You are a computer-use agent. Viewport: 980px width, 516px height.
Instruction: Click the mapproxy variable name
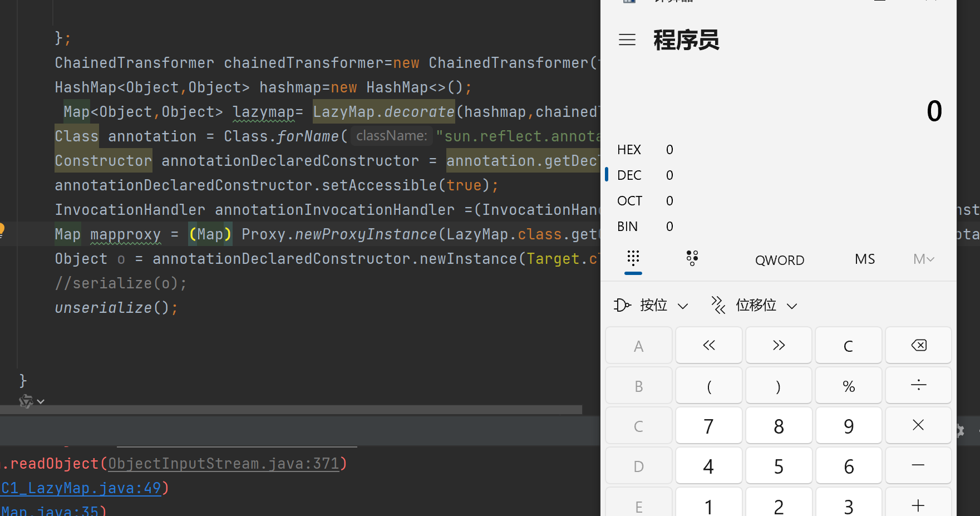pyautogui.click(x=126, y=234)
